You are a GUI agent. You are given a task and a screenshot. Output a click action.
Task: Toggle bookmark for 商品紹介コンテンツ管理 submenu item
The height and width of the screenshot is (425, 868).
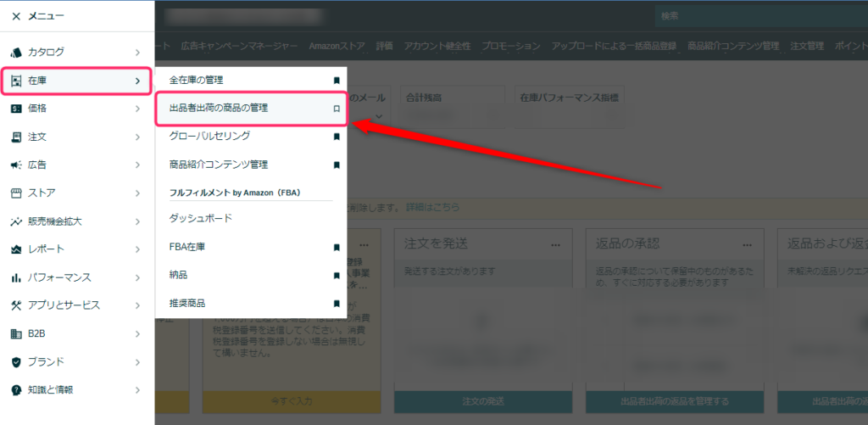(x=336, y=165)
